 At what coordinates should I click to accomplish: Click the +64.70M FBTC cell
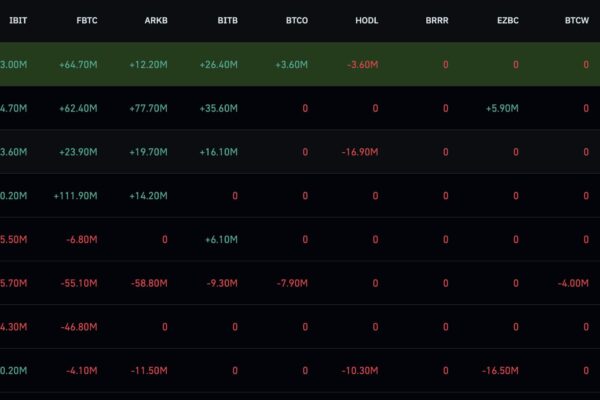[x=78, y=65]
